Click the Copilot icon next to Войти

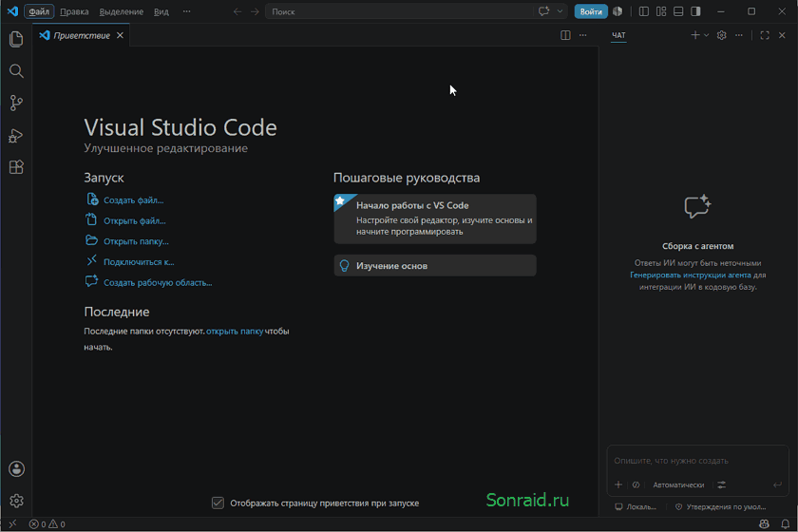pos(617,11)
